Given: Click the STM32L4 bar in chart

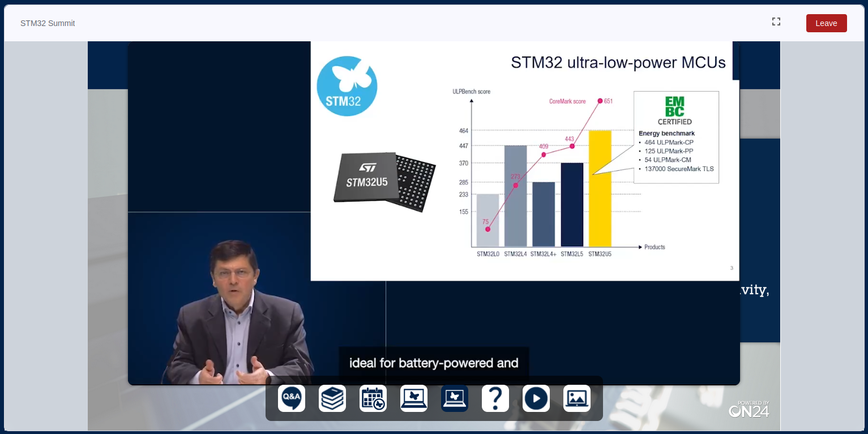Looking at the screenshot, I should pyautogui.click(x=516, y=196).
